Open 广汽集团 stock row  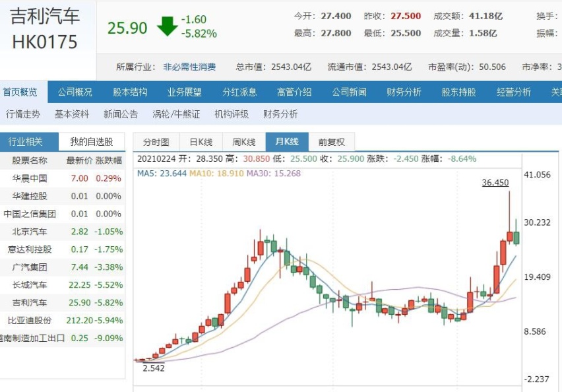click(63, 267)
